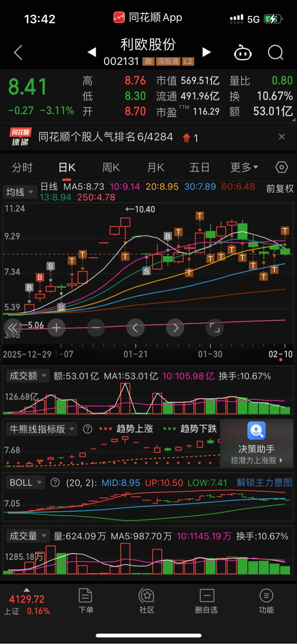Dismiss the popularity ranking banner
Screen dimensions: 297x644
click(x=282, y=137)
